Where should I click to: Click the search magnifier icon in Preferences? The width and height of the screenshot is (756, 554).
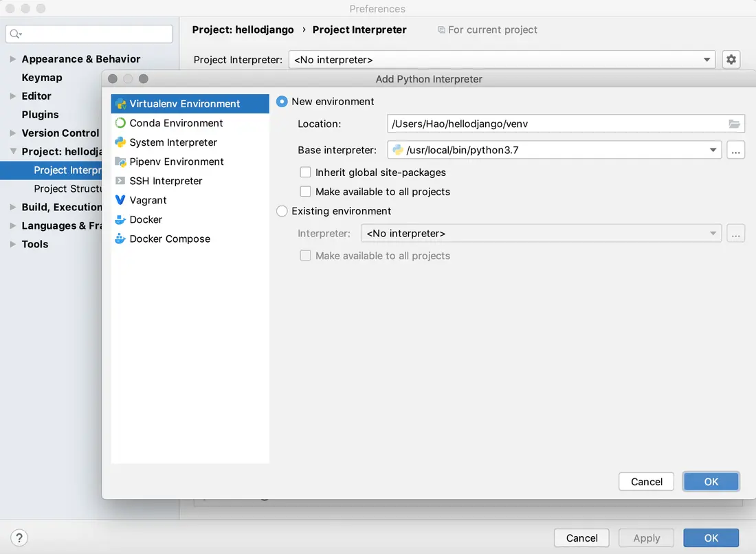pyautogui.click(x=15, y=34)
